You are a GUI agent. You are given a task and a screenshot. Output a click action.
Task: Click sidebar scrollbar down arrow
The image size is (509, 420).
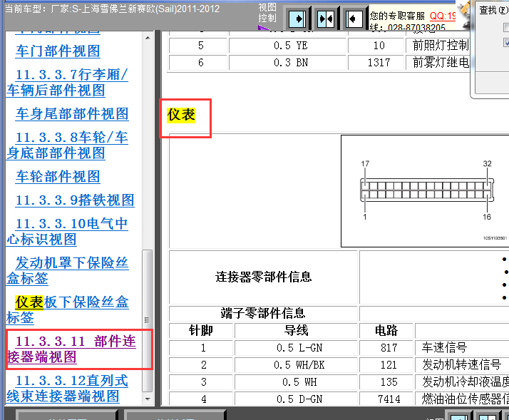click(148, 399)
